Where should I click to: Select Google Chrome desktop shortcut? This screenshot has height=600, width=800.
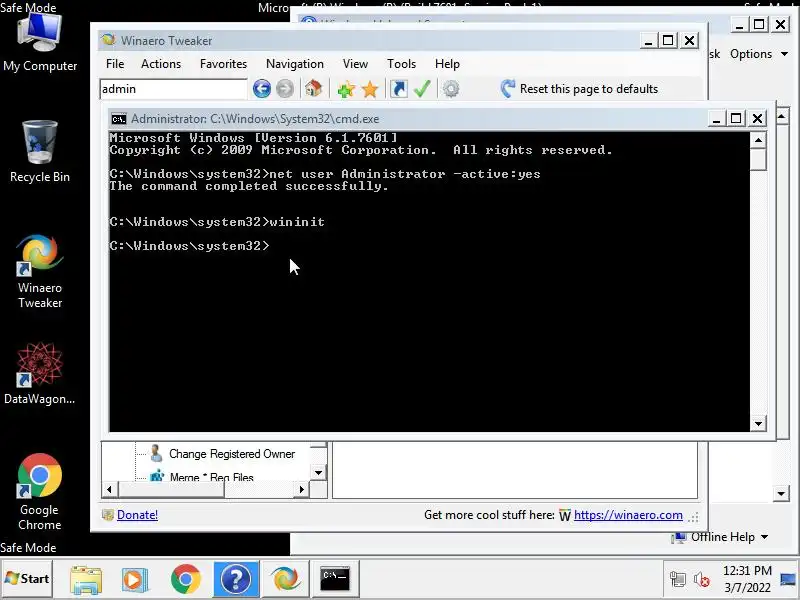coord(40,492)
